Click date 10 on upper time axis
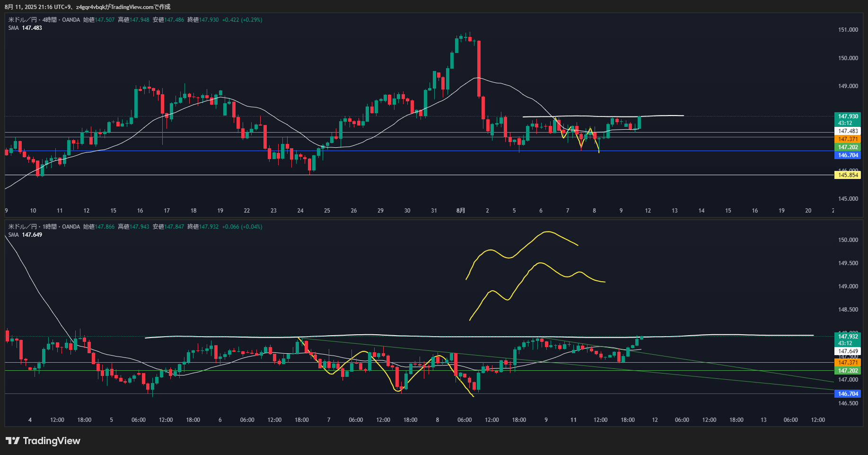This screenshot has height=455, width=868. (33, 211)
